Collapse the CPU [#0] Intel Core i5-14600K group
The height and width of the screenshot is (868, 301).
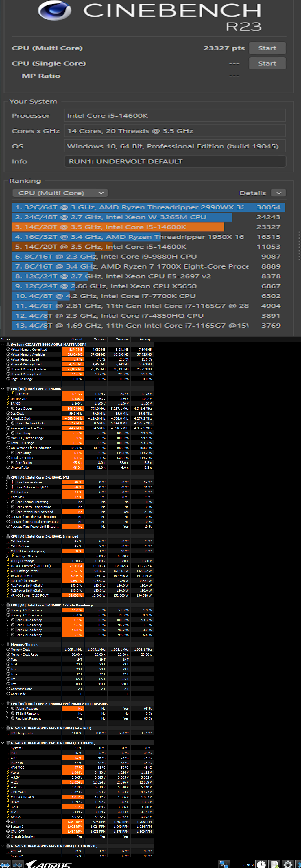[3, 389]
